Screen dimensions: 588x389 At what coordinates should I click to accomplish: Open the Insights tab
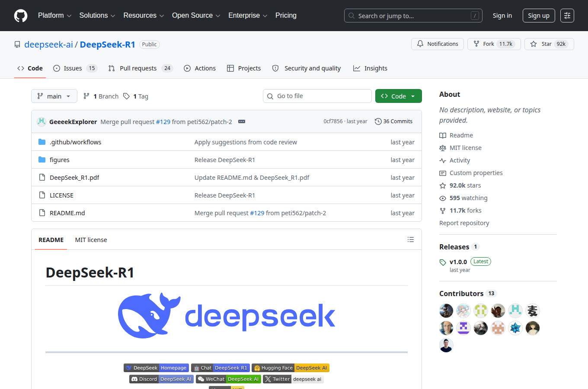click(x=370, y=68)
